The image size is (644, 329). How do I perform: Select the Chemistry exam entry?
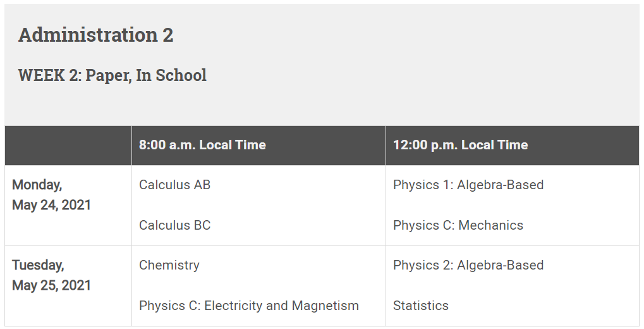pyautogui.click(x=169, y=265)
